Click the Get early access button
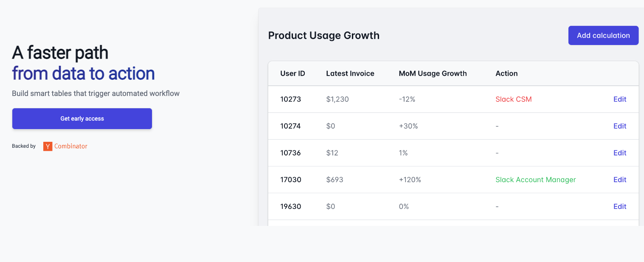Viewport: 644px width, 262px height. click(x=82, y=118)
